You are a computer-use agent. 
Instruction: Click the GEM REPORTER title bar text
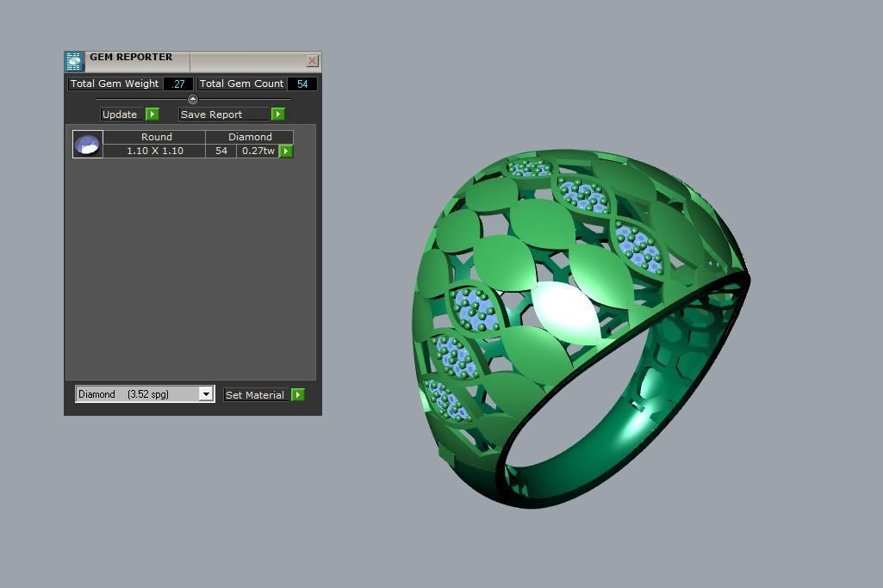click(x=131, y=57)
